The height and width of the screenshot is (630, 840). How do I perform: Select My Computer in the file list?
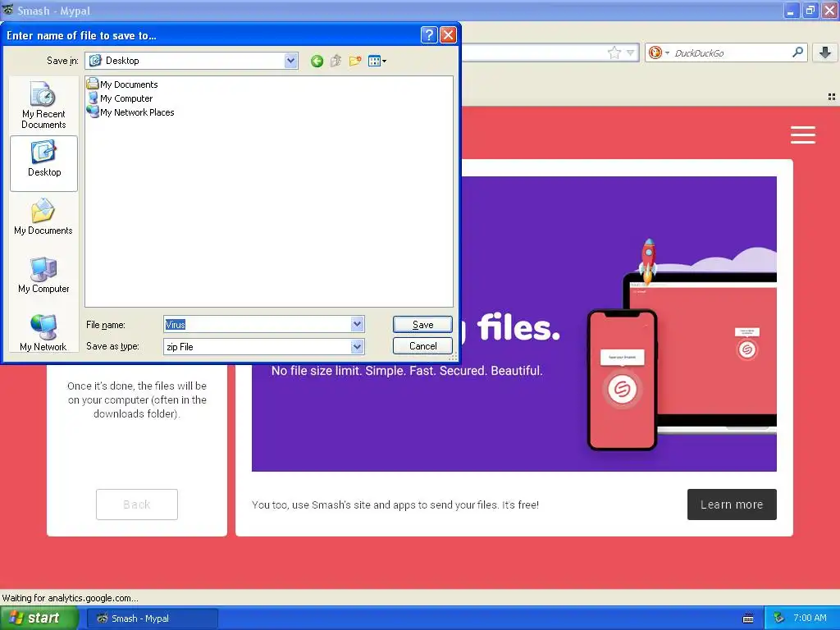point(120,98)
